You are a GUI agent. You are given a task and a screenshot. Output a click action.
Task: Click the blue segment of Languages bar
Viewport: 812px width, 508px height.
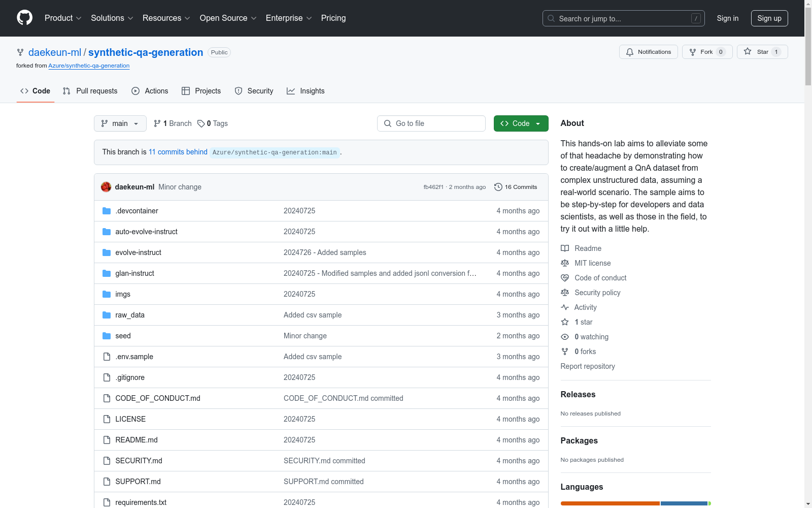684,503
